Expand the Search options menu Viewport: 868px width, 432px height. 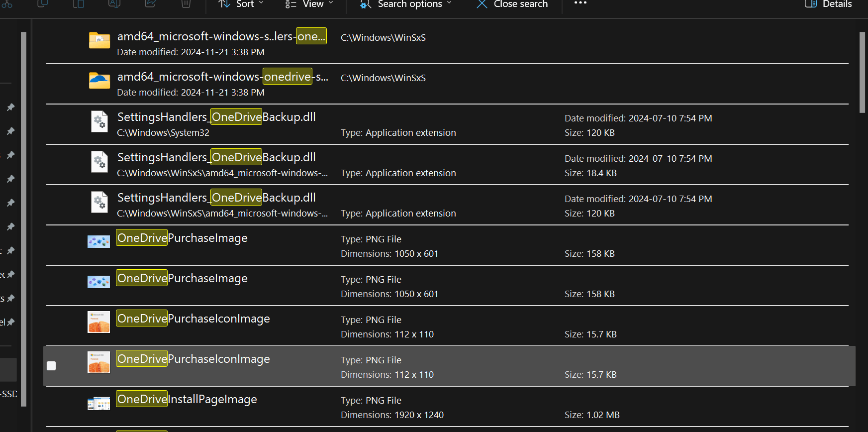pyautogui.click(x=406, y=4)
